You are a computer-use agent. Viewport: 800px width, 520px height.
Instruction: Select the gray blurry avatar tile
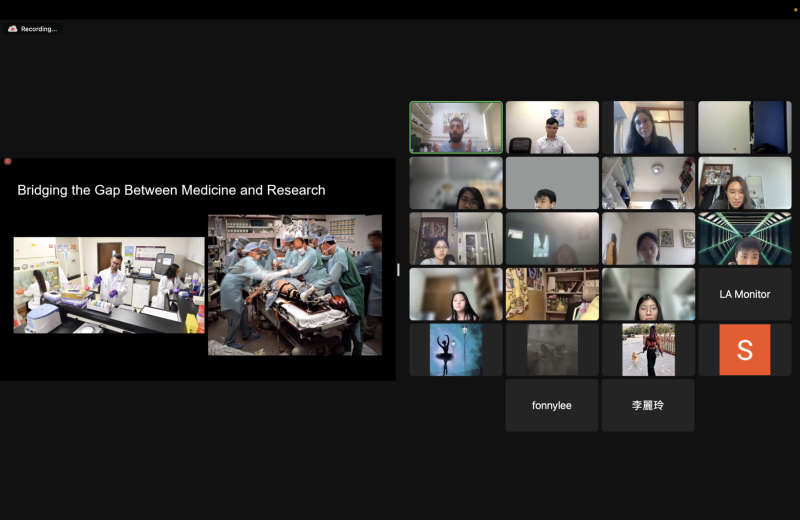pos(552,350)
